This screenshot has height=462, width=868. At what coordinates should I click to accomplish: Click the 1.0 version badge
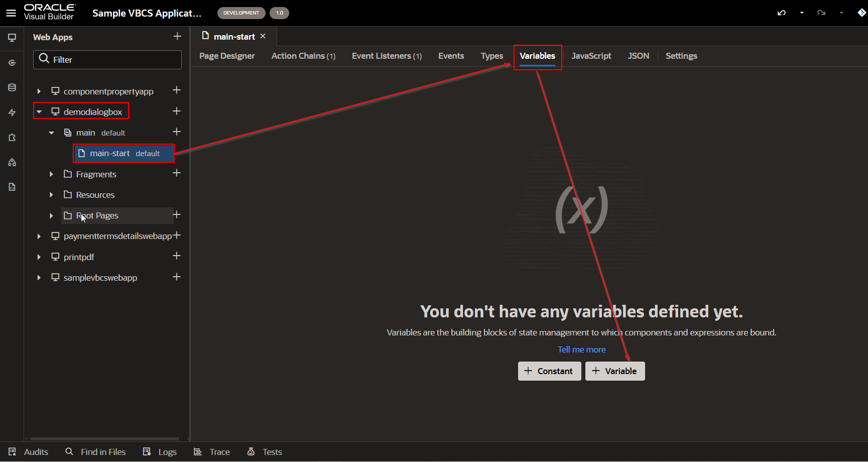[x=280, y=13]
